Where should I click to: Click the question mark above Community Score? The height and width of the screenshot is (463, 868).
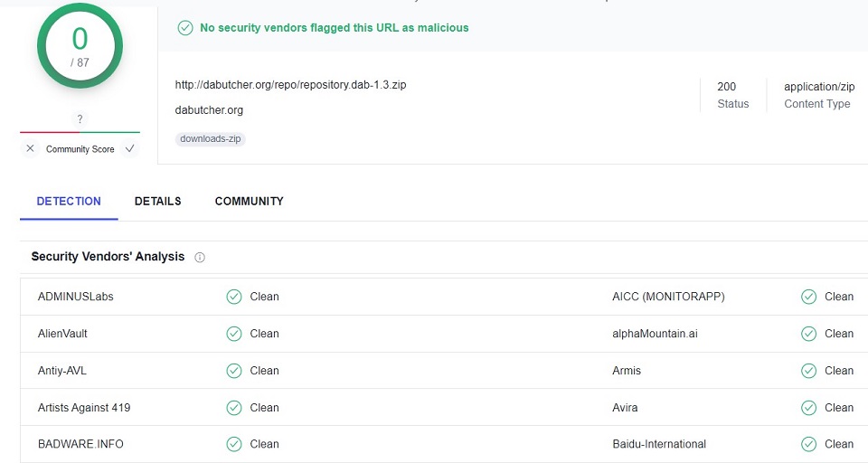tap(80, 118)
